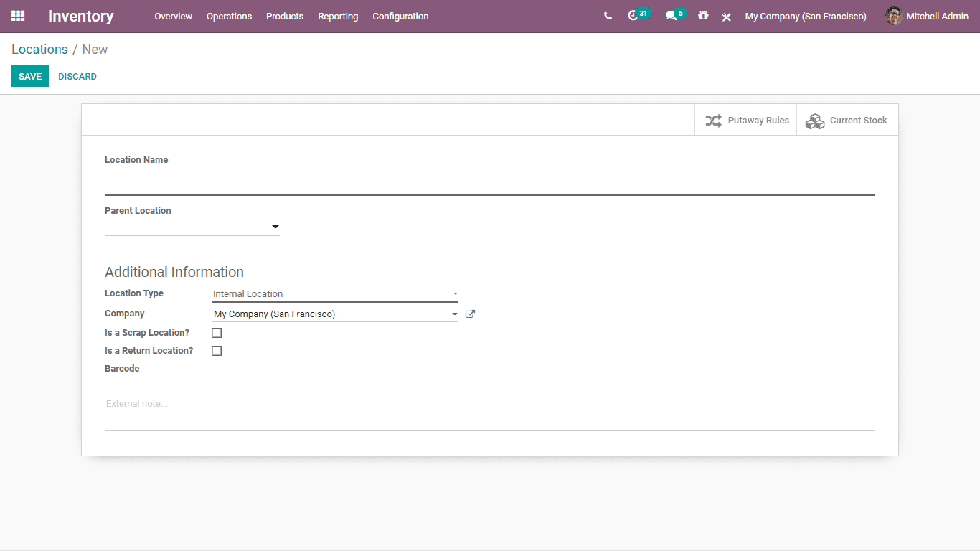This screenshot has height=551, width=980.
Task: Open the Current Stock stat button
Action: tap(847, 120)
